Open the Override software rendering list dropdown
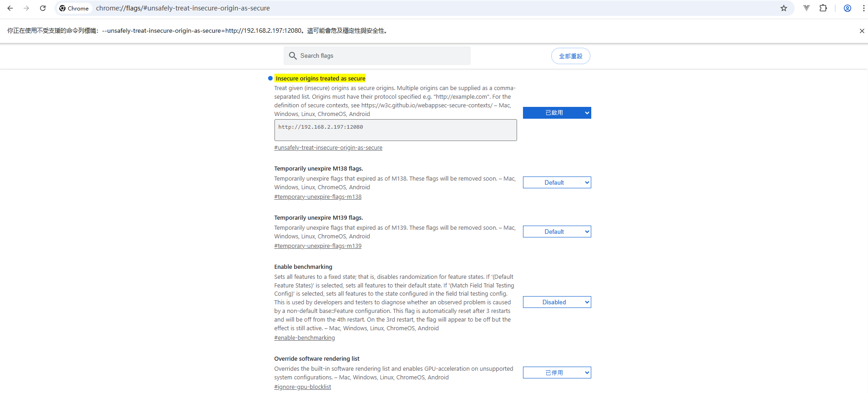The height and width of the screenshot is (393, 868). (557, 373)
